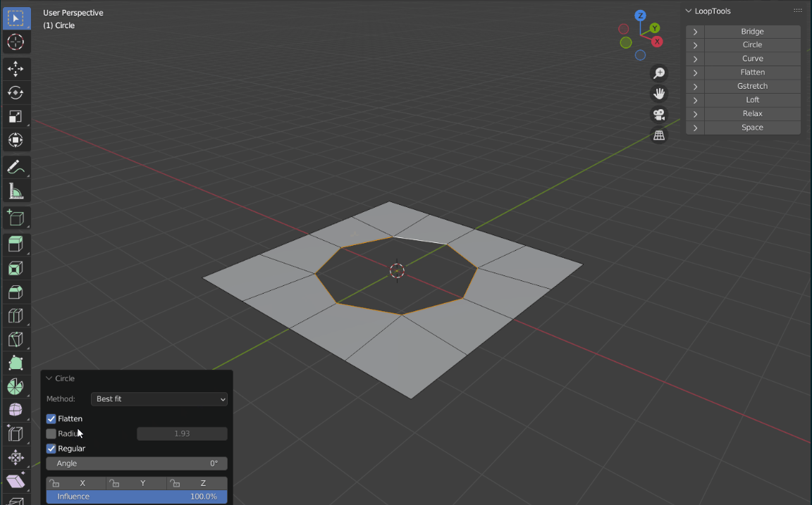The width and height of the screenshot is (812, 505).
Task: Click the (1) Circle object label
Action: [59, 25]
